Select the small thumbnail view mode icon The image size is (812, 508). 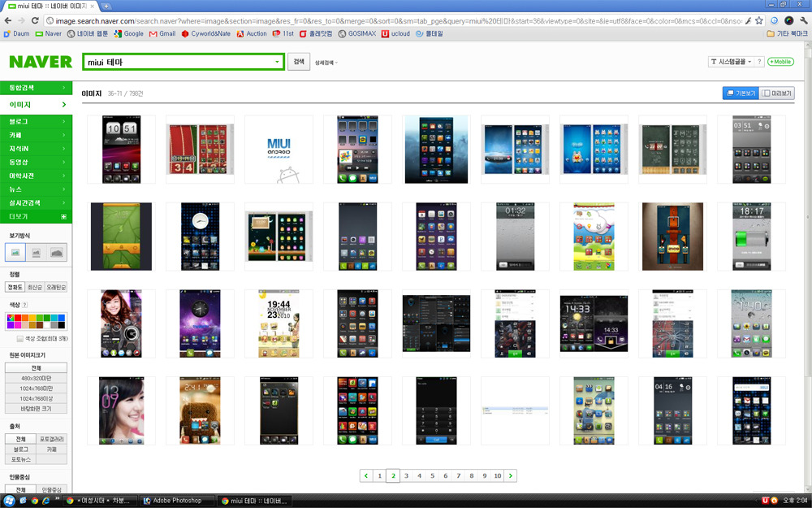15,253
